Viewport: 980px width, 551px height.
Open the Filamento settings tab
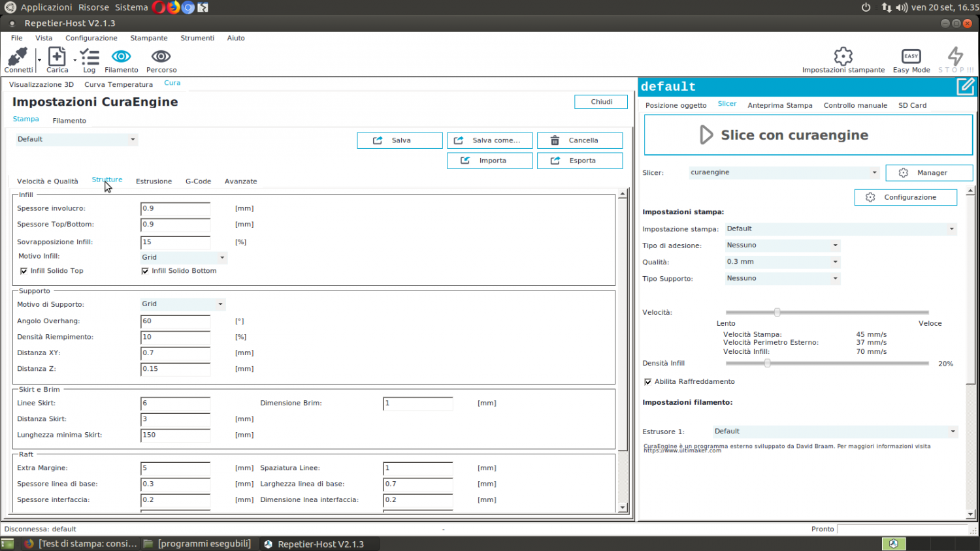coord(69,121)
